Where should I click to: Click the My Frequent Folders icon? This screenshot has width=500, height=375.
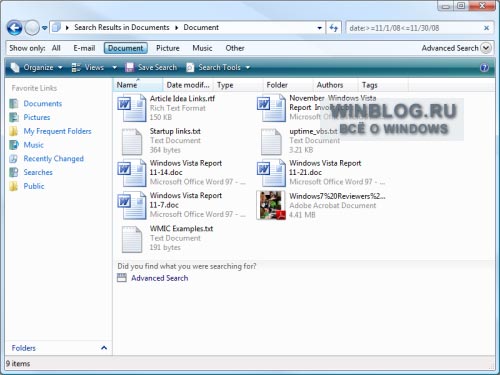(x=14, y=131)
